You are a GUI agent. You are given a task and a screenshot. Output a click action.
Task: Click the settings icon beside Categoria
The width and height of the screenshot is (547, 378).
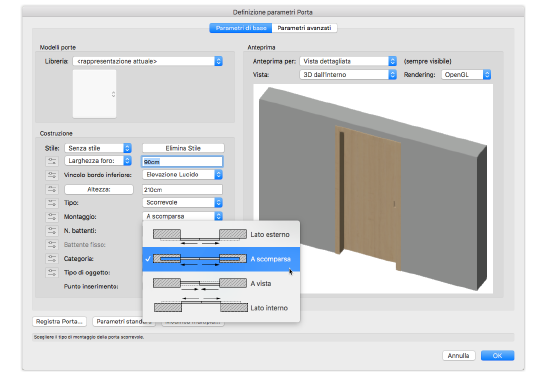(52, 259)
